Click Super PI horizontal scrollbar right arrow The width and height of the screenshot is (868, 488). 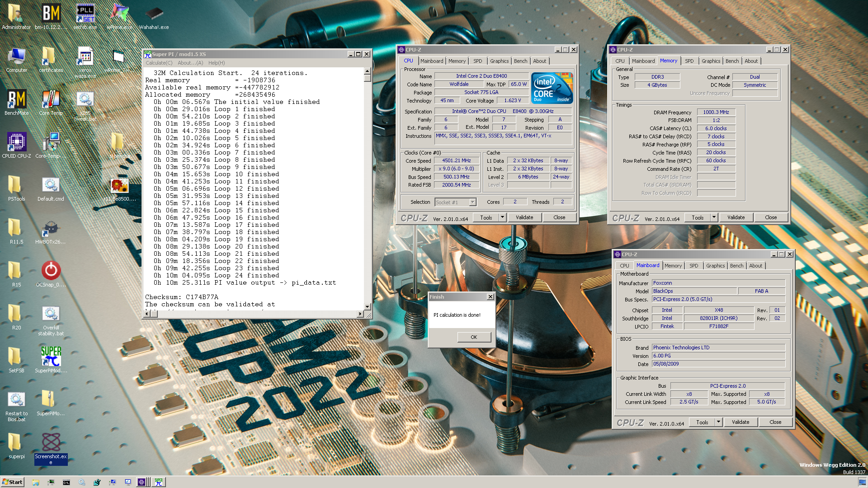pos(360,314)
